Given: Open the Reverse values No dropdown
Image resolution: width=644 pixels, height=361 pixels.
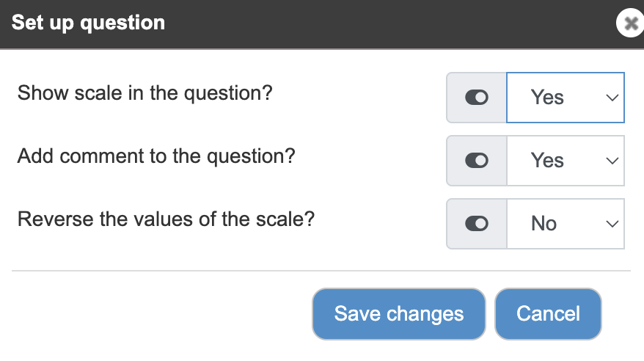Looking at the screenshot, I should pos(566,224).
